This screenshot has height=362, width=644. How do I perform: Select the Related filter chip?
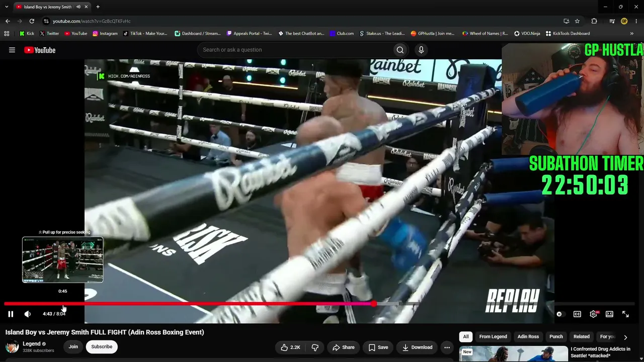click(x=582, y=336)
